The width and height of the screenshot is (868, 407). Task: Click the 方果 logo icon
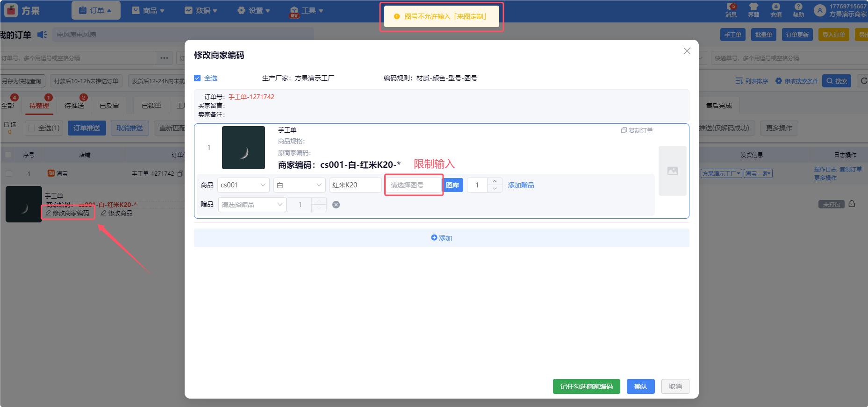click(11, 10)
